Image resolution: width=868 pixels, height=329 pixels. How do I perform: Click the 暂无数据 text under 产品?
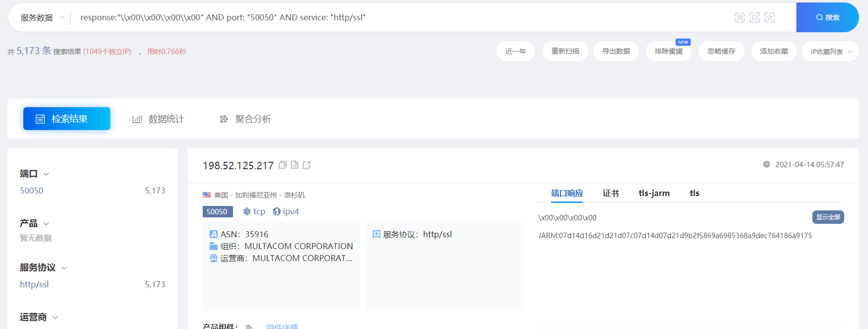pyautogui.click(x=36, y=238)
